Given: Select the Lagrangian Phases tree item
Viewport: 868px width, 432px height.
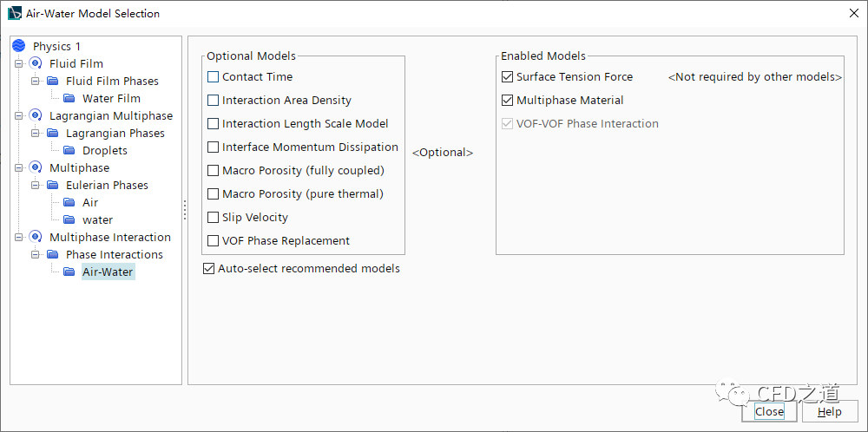Looking at the screenshot, I should point(115,133).
